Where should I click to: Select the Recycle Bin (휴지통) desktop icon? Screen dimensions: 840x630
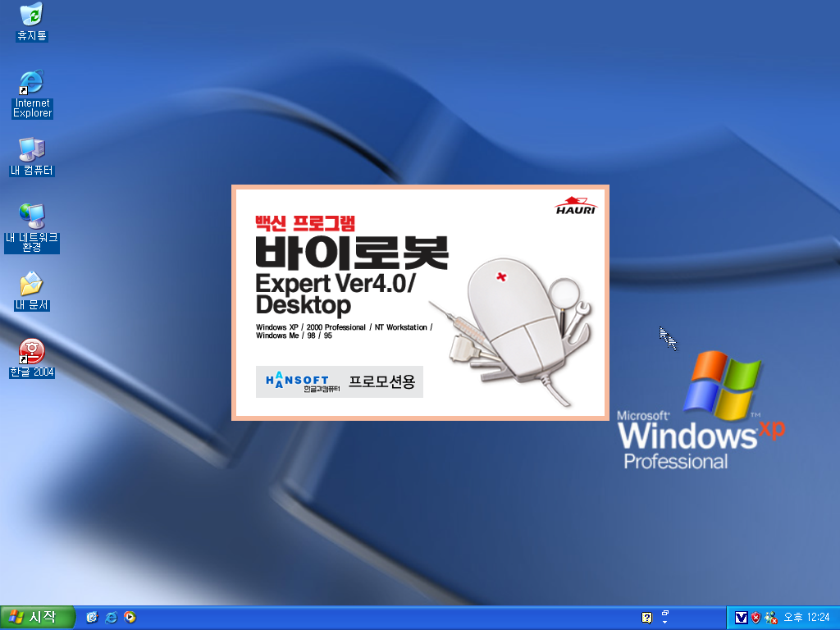(32, 21)
